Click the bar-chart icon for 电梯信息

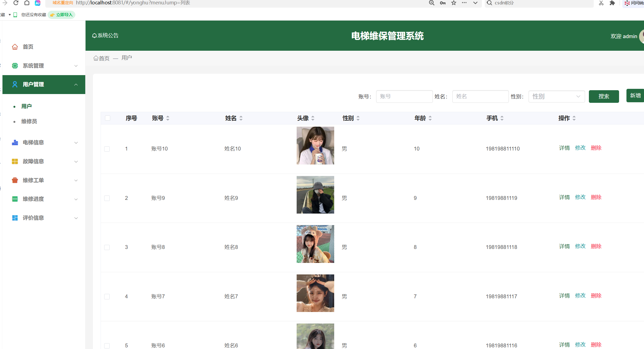point(15,143)
